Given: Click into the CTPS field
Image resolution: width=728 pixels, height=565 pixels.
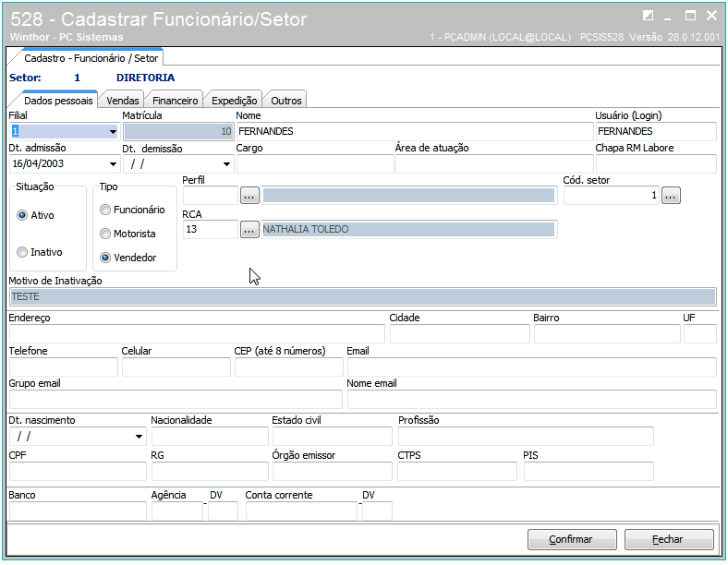Looking at the screenshot, I should click(x=457, y=472).
